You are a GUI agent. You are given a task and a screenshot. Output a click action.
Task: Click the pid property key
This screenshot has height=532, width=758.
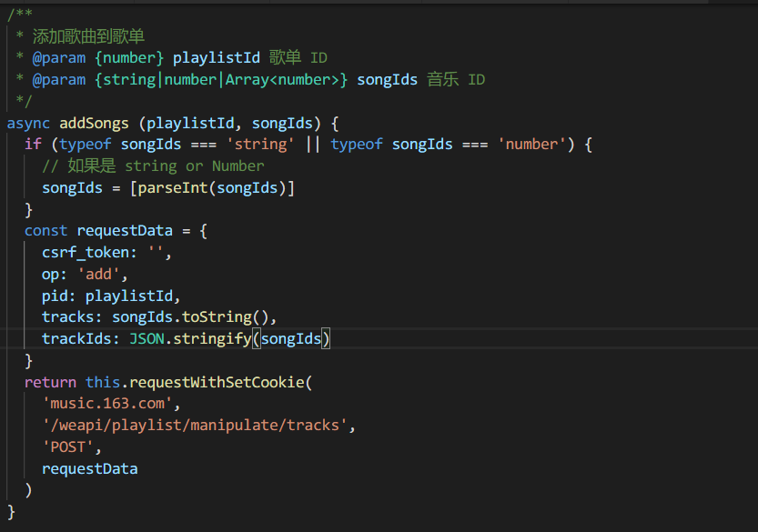[x=55, y=296]
